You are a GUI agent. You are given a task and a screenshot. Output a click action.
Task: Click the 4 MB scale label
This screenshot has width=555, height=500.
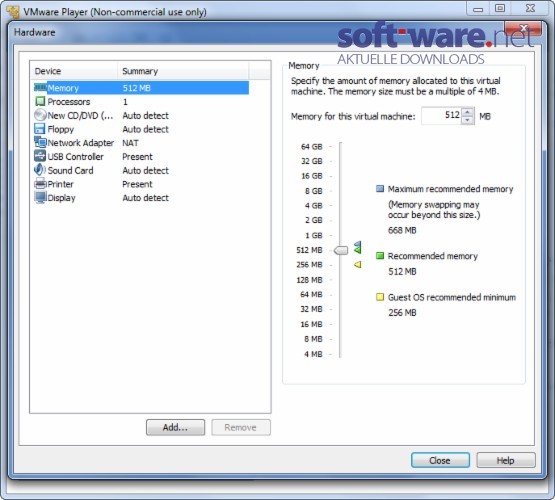[313, 354]
